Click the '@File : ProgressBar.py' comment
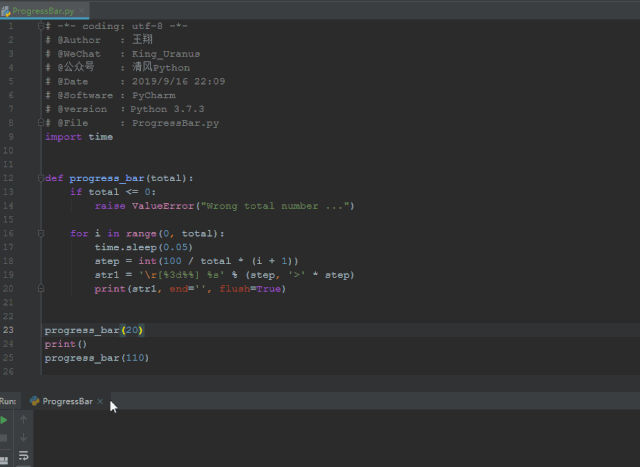The width and height of the screenshot is (640, 467). click(x=132, y=123)
